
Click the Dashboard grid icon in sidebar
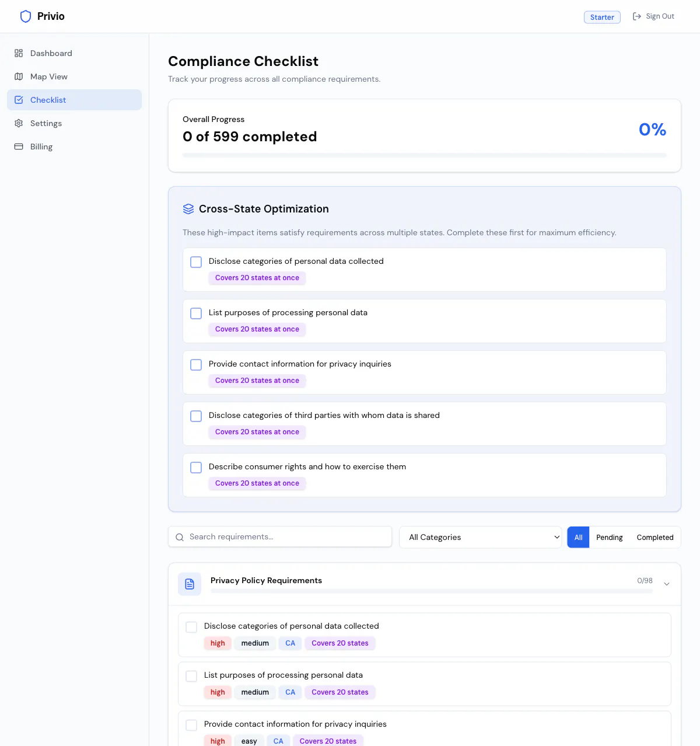coord(19,53)
